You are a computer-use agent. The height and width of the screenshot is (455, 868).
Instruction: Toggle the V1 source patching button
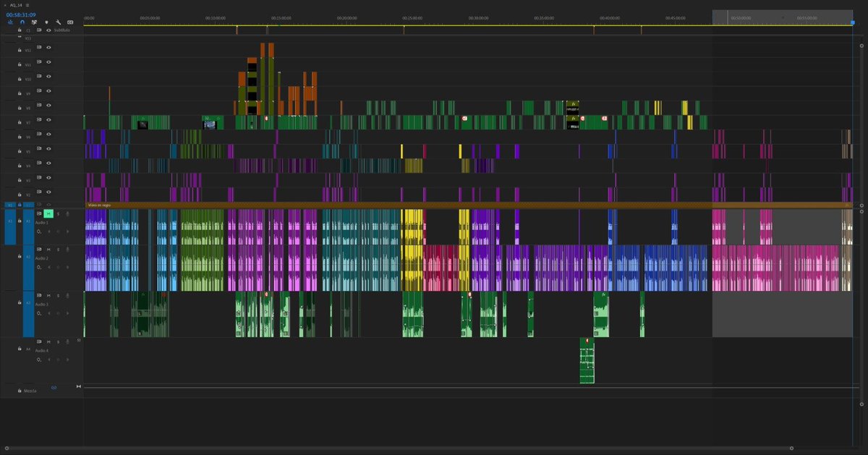pyautogui.click(x=10, y=205)
